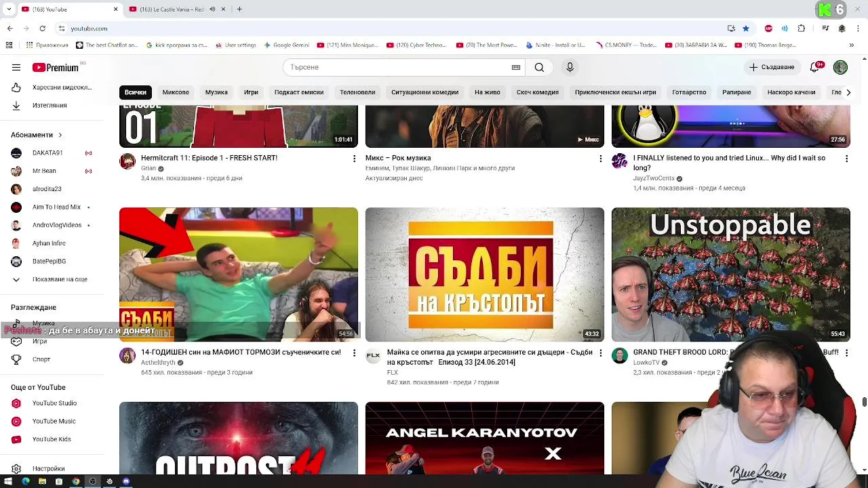868x488 pixels.
Task: Open the notifications bell
Action: click(x=814, y=67)
